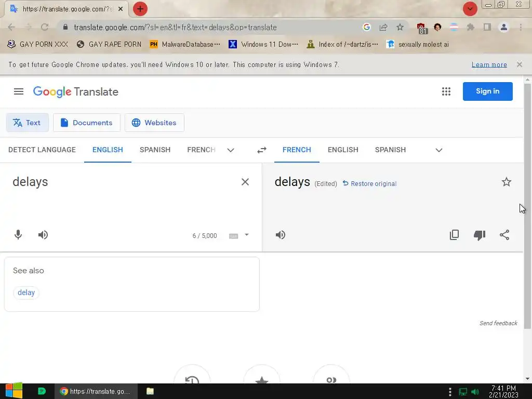The width and height of the screenshot is (532, 399).
Task: Switch to Websites translation mode
Action: pyautogui.click(x=154, y=123)
